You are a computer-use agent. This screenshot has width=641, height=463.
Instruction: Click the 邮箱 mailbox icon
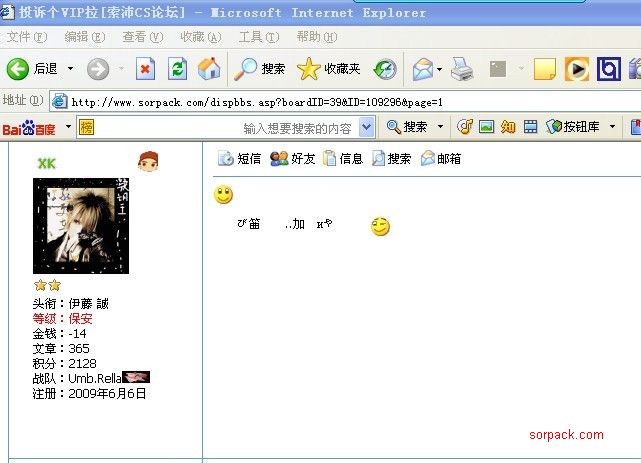tap(441, 158)
